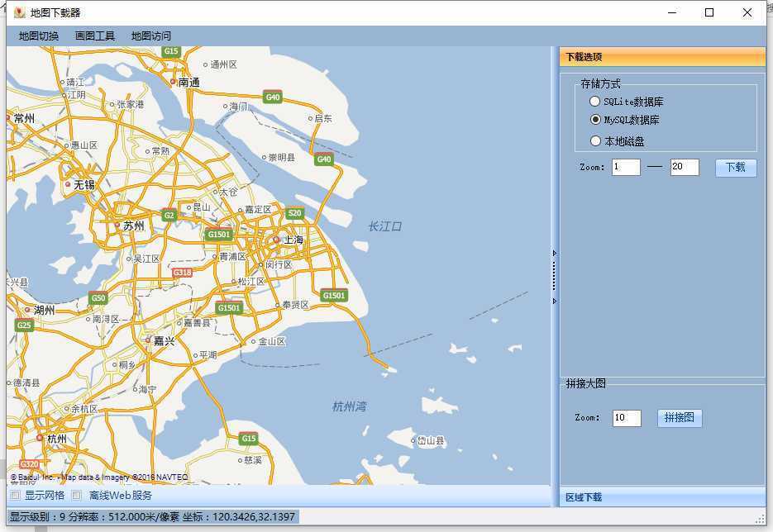The height and width of the screenshot is (532, 773).
Task: Select 本地磁盘 storage option
Action: click(x=618, y=141)
